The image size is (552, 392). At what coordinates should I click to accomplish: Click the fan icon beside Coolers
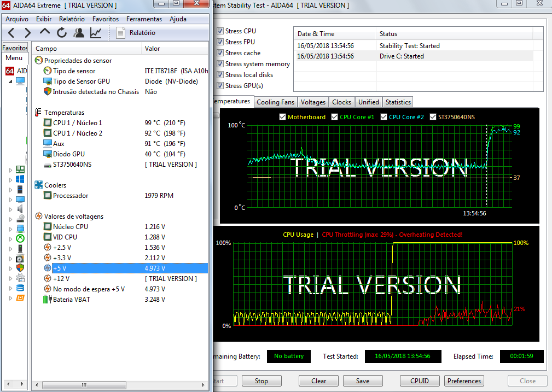coord(39,185)
